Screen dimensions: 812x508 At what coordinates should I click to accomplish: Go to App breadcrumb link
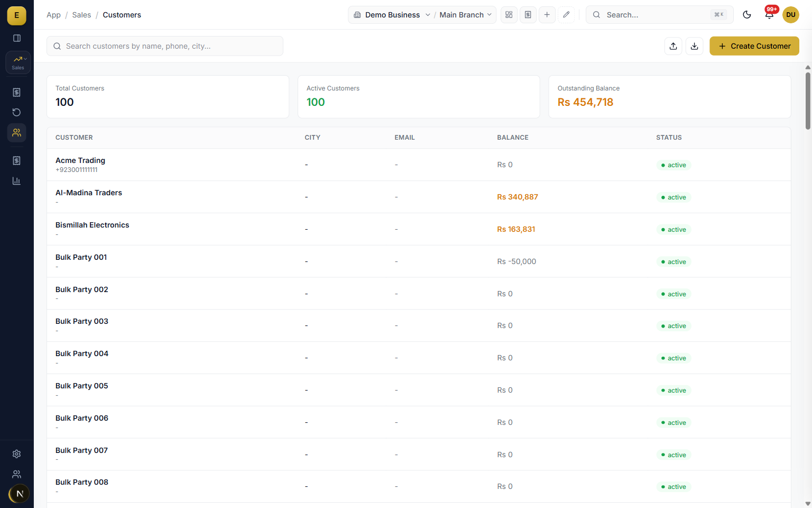[53, 15]
